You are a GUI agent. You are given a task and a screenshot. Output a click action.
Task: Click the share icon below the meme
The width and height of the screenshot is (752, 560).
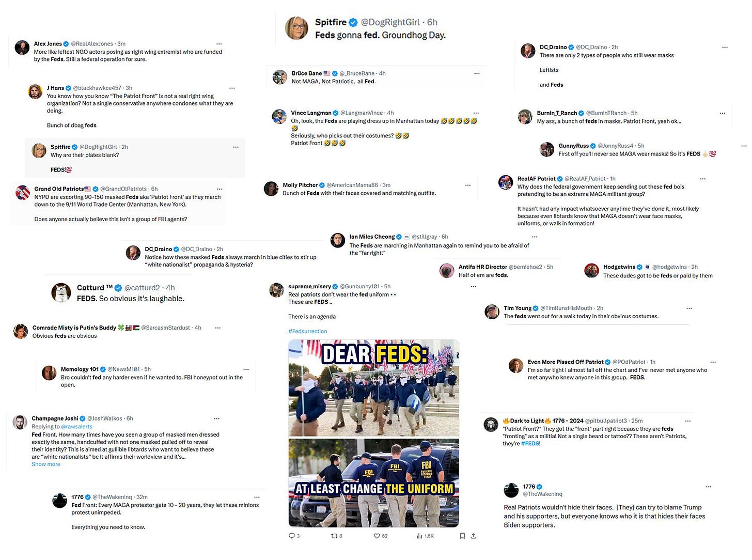[x=474, y=536]
